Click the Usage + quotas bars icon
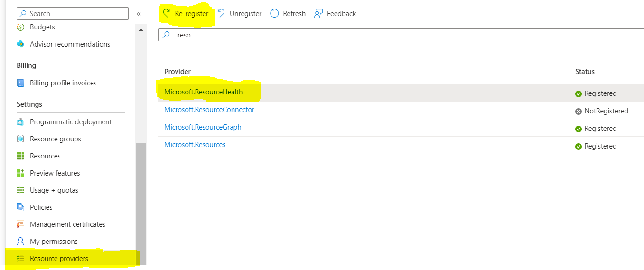This screenshot has height=270, width=644. pyautogui.click(x=20, y=190)
